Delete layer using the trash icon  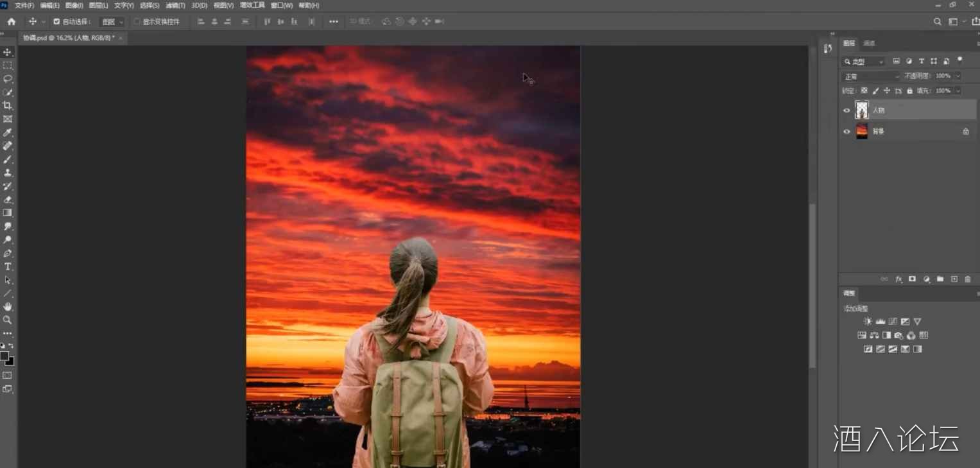[968, 279]
